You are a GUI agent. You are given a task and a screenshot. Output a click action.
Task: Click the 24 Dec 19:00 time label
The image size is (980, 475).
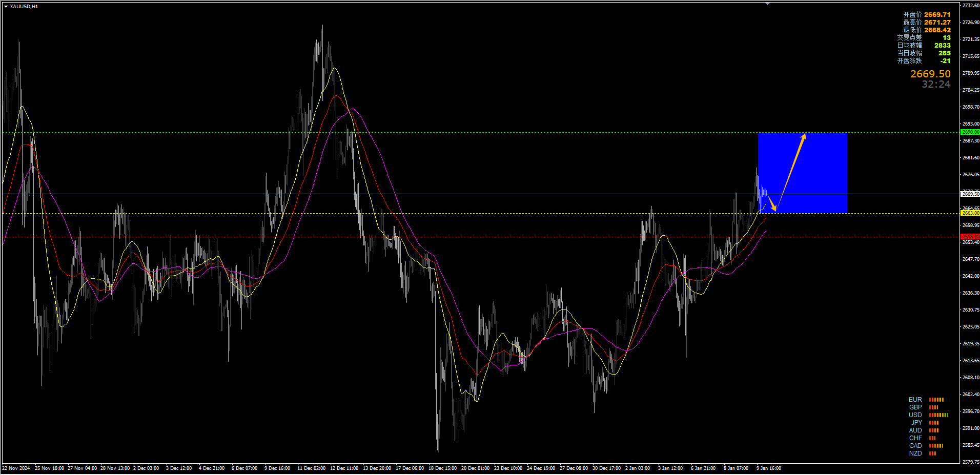pos(541,468)
